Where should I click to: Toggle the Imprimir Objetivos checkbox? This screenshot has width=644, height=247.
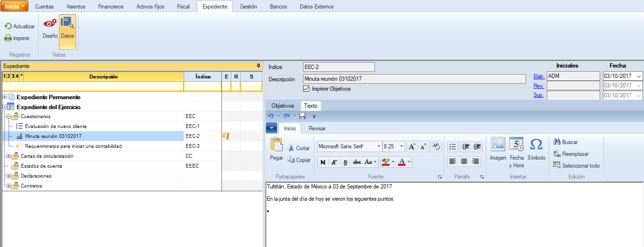pyautogui.click(x=306, y=89)
